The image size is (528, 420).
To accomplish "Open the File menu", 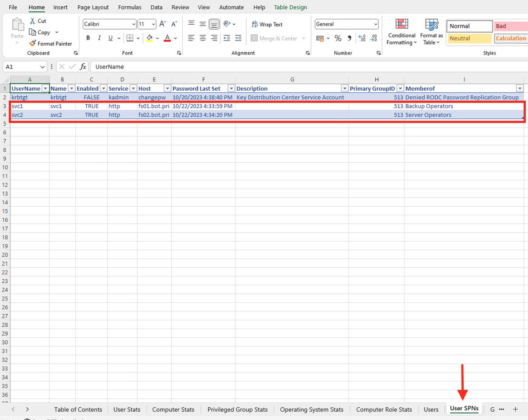I will [13, 7].
